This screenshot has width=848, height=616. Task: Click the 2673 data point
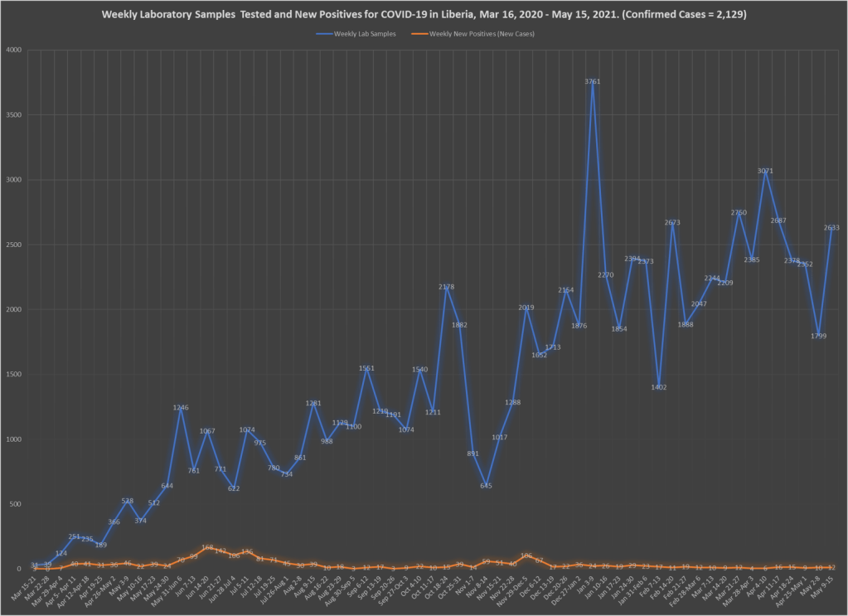coord(672,222)
